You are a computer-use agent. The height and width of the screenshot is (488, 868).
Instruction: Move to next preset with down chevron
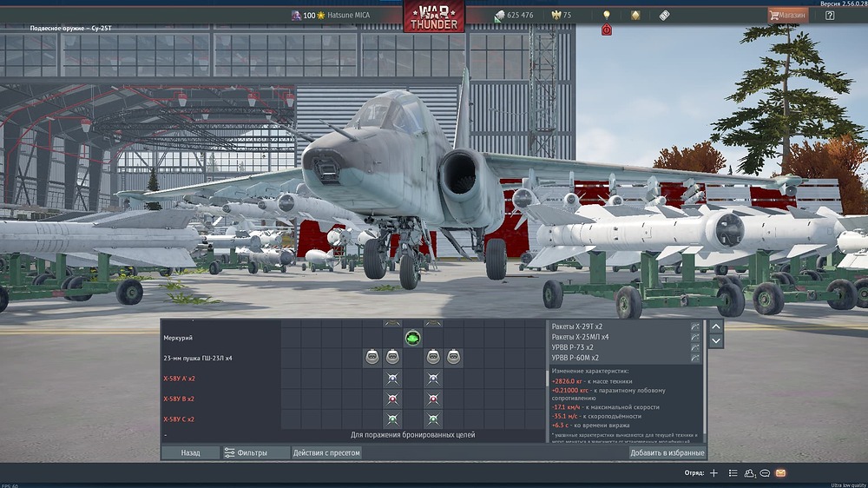click(716, 340)
